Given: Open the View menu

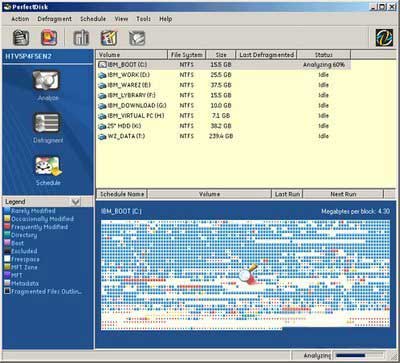Looking at the screenshot, I should click(x=121, y=19).
